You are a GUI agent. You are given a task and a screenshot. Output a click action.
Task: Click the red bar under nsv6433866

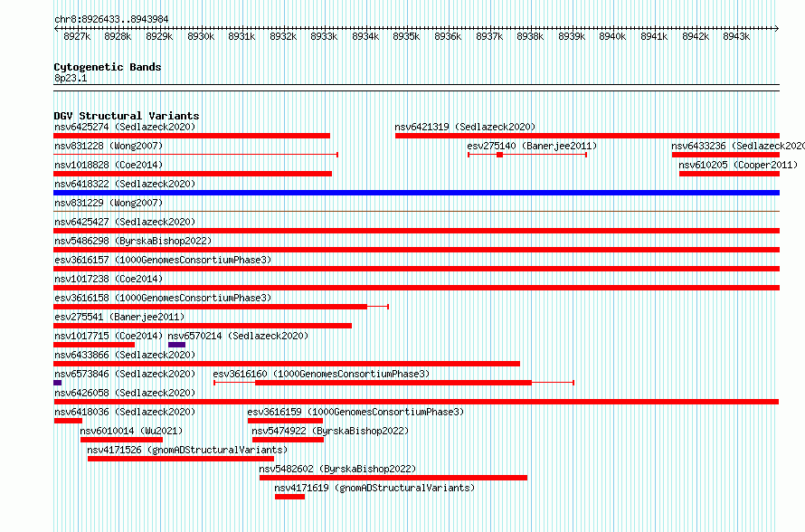click(x=287, y=364)
